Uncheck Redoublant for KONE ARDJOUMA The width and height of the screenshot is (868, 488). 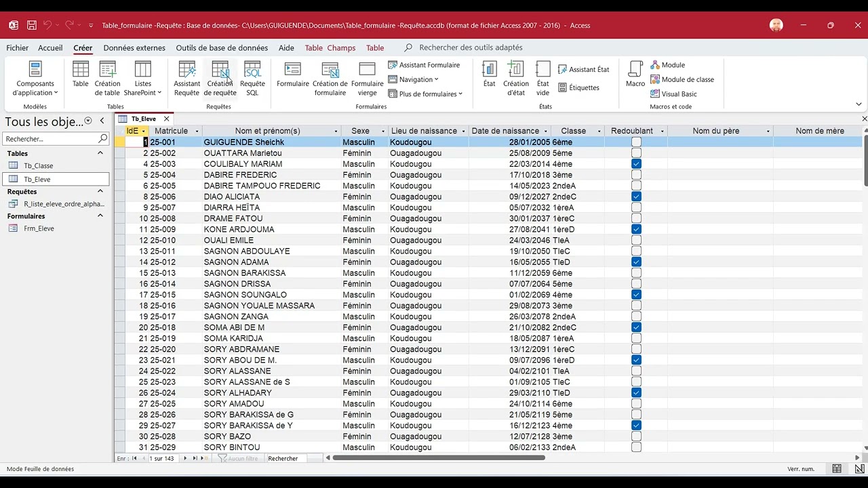tap(636, 229)
